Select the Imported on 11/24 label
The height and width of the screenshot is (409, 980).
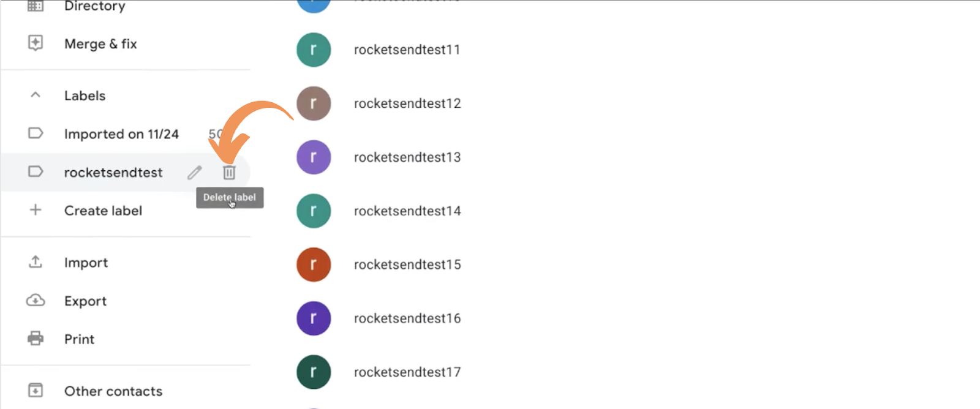(x=121, y=133)
